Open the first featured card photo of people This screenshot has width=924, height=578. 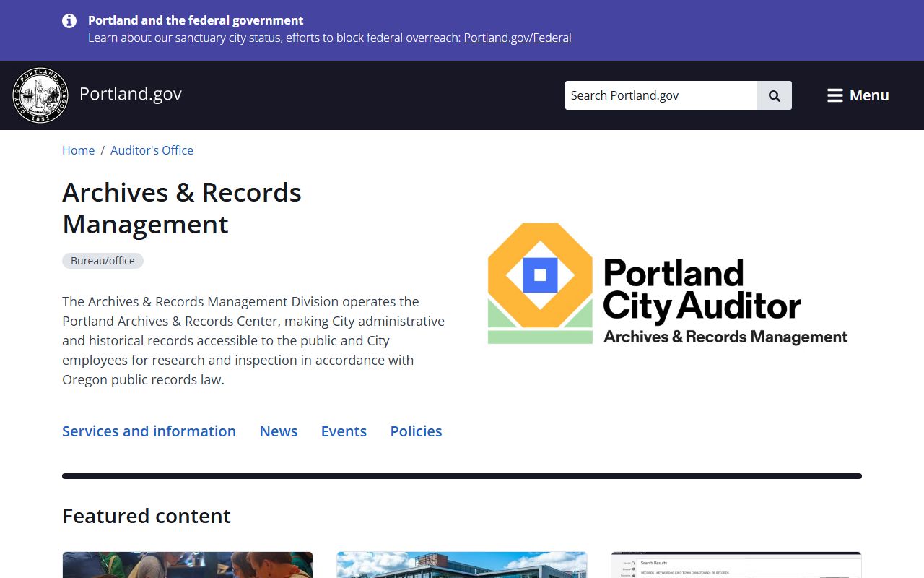pos(188,565)
